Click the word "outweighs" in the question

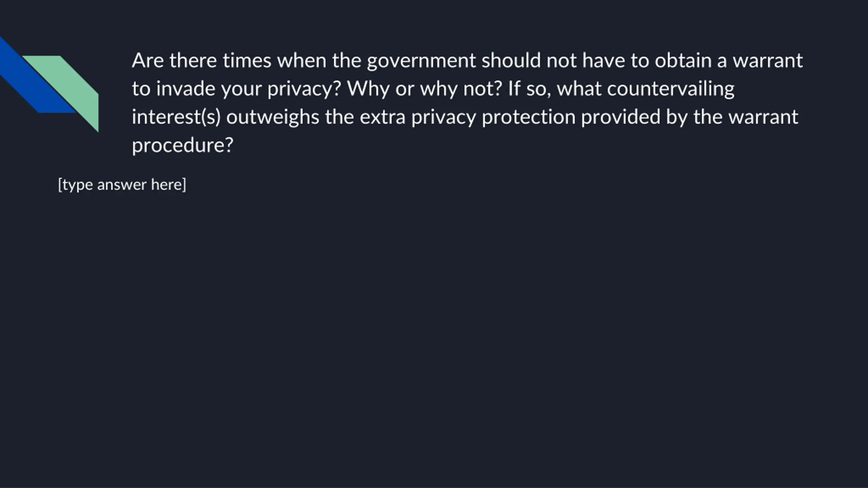(x=273, y=117)
